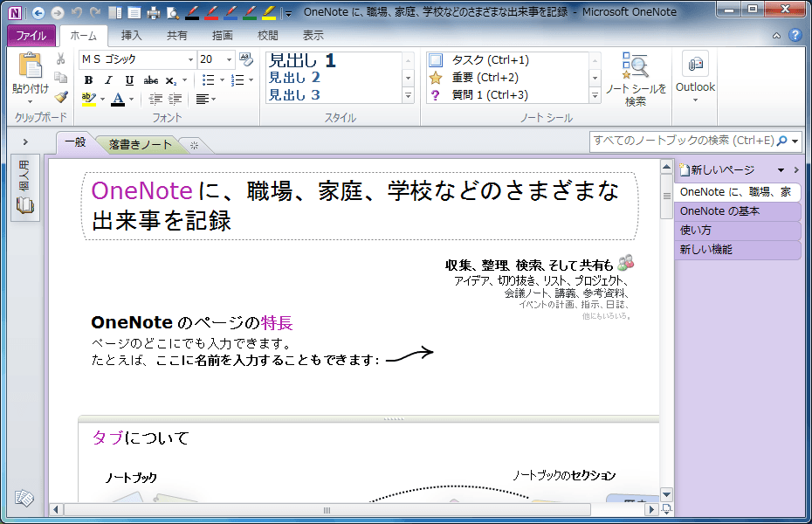Open the 新しい機能 page
The width and height of the screenshot is (812, 524).
pos(738,250)
